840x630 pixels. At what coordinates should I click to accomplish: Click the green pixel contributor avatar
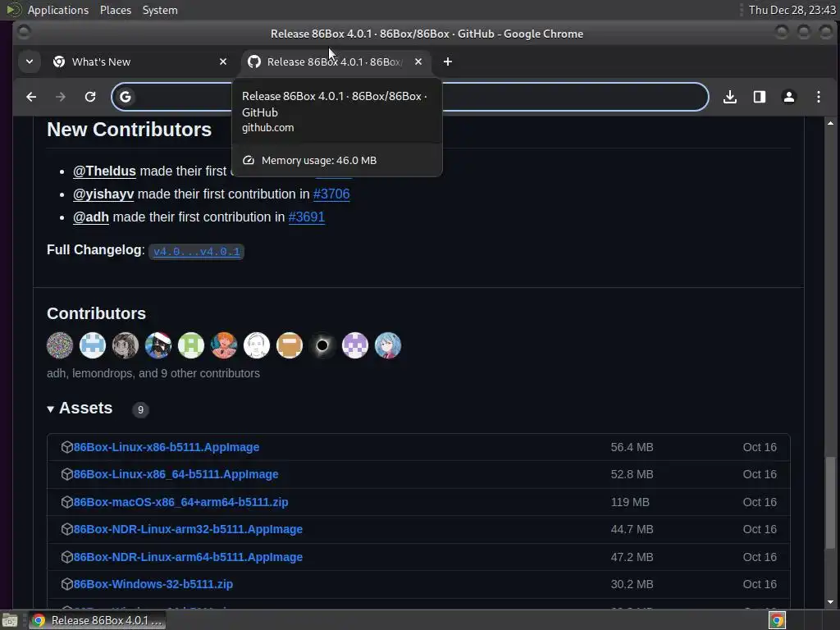[191, 345]
